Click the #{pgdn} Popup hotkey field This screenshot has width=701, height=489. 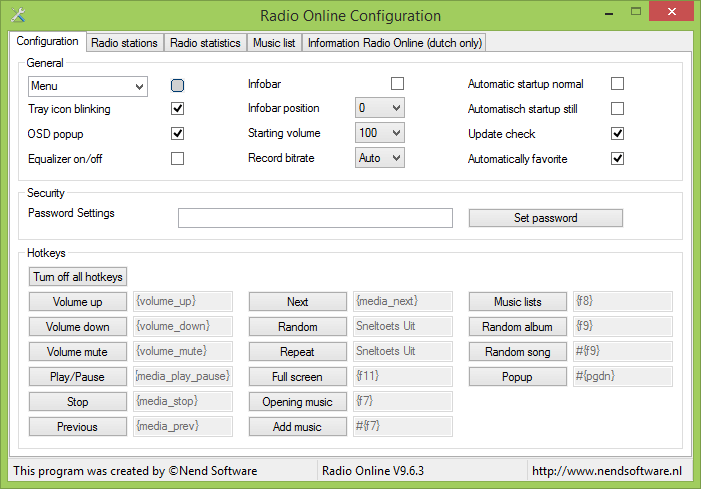(623, 376)
